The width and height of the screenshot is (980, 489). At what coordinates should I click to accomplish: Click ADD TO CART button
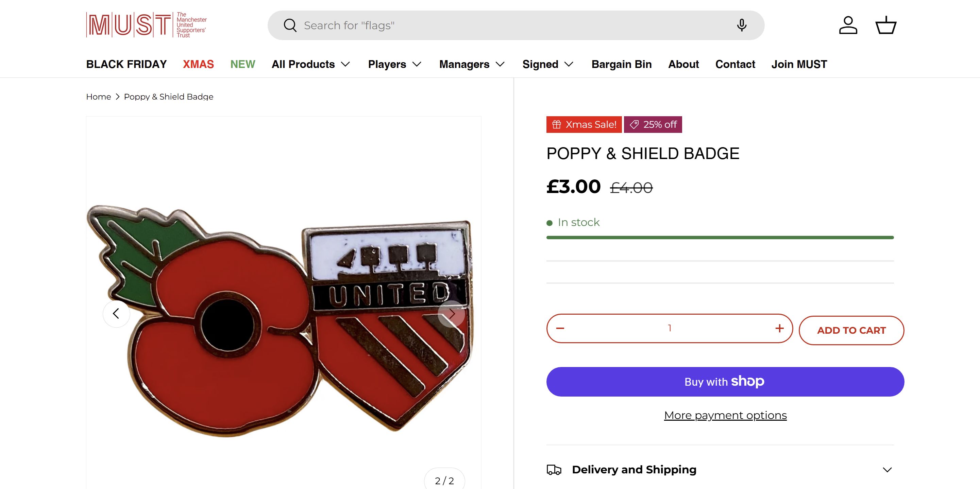click(x=851, y=330)
